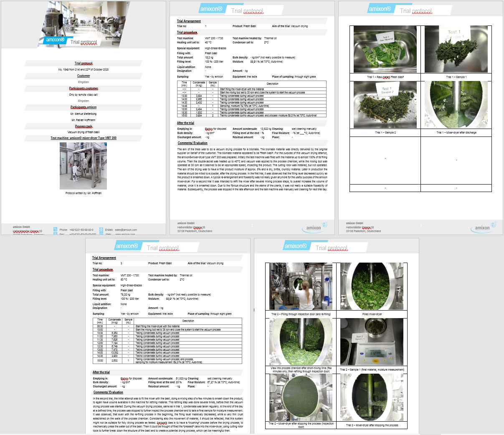Click the amixon® header badge on the Trial 2 protocol page
The width and height of the screenshot is (504, 435).
(x=127, y=246)
